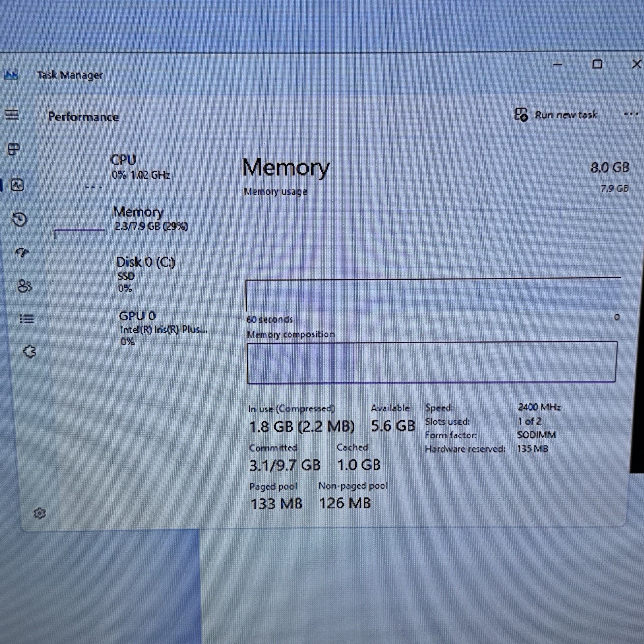This screenshot has height=644, width=644.
Task: Click the 1 of 2 slots value
Action: tap(529, 421)
